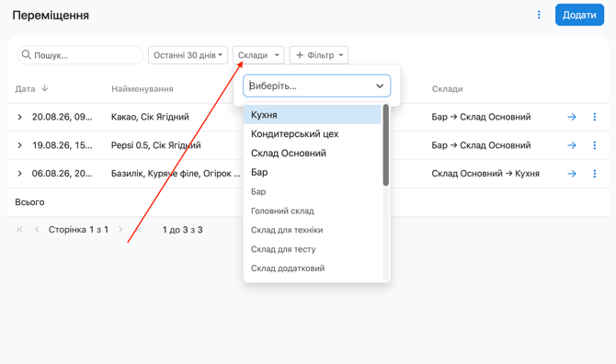Click Бар → Склад Основний in Pepsi row
The height and width of the screenshot is (364, 616).
tap(481, 145)
